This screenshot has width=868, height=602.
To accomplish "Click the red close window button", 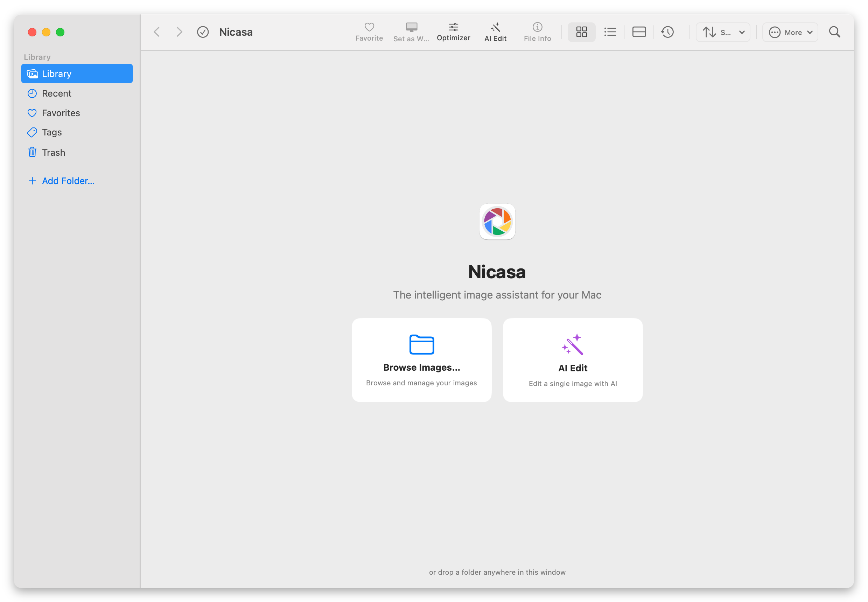I will coord(32,33).
